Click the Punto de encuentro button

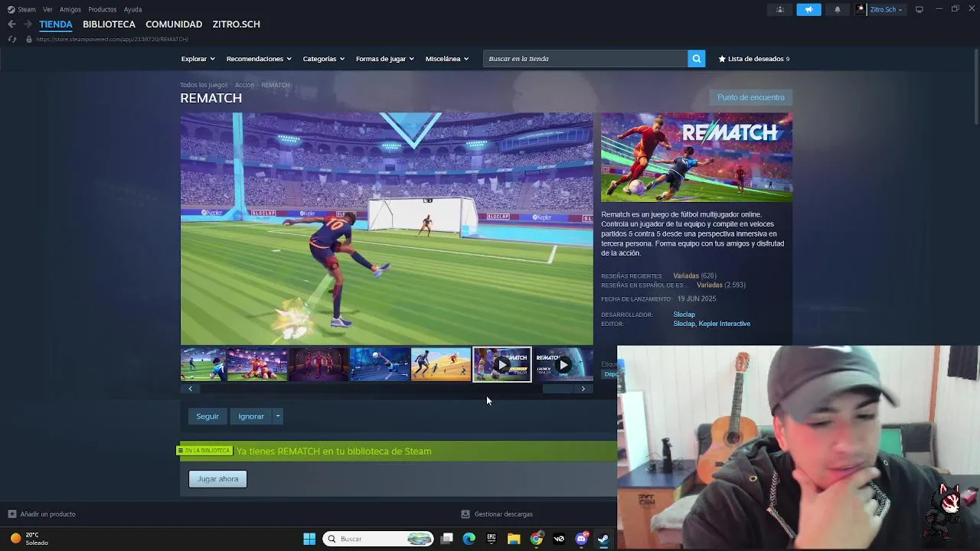tap(751, 97)
